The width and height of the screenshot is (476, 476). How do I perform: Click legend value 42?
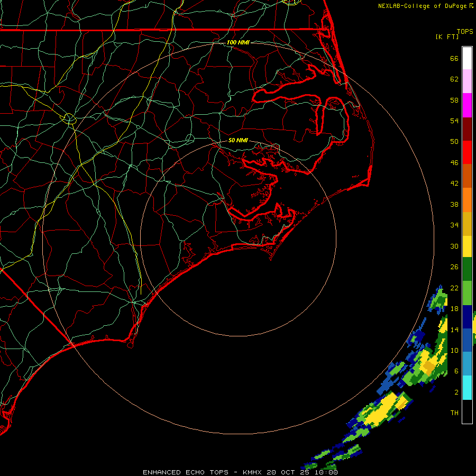pyautogui.click(x=454, y=184)
